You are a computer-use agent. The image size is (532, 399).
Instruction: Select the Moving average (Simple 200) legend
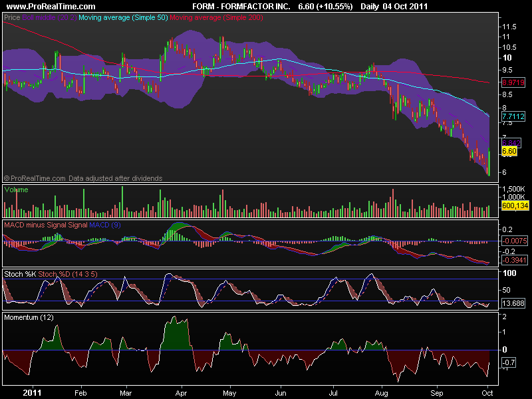coord(216,17)
